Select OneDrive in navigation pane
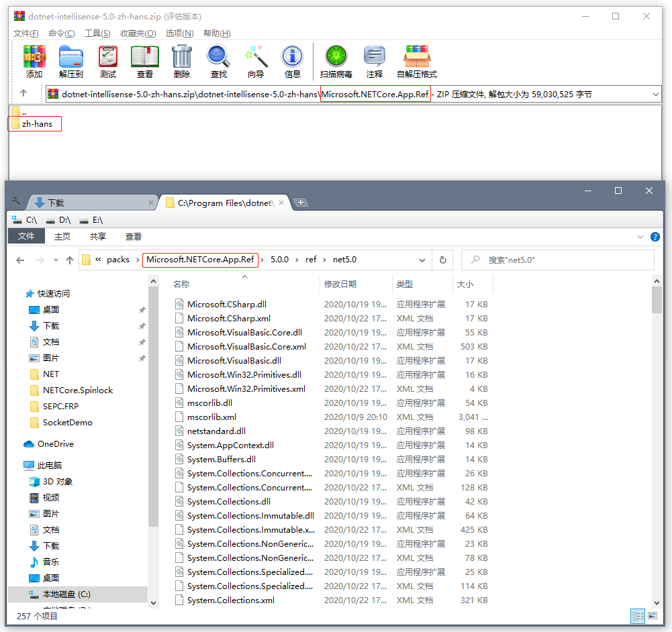672x632 pixels. coord(55,444)
